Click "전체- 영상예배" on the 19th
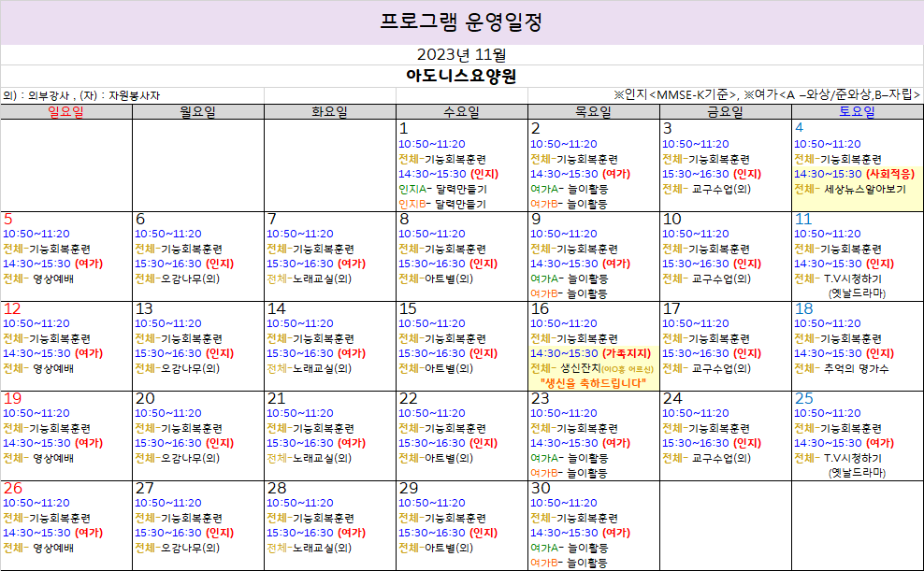 tap(38, 459)
